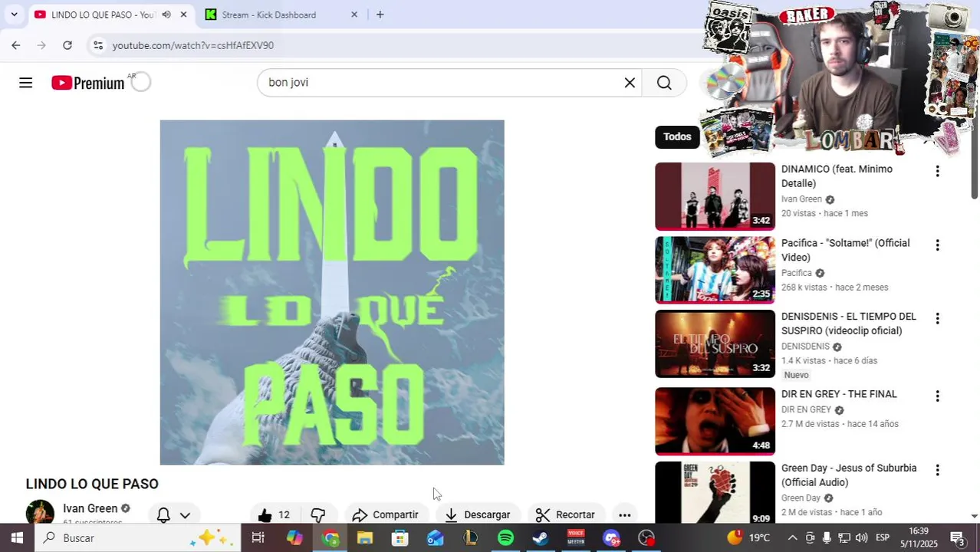Focus the browser address bar URL
The width and height of the screenshot is (980, 552).
tap(193, 45)
